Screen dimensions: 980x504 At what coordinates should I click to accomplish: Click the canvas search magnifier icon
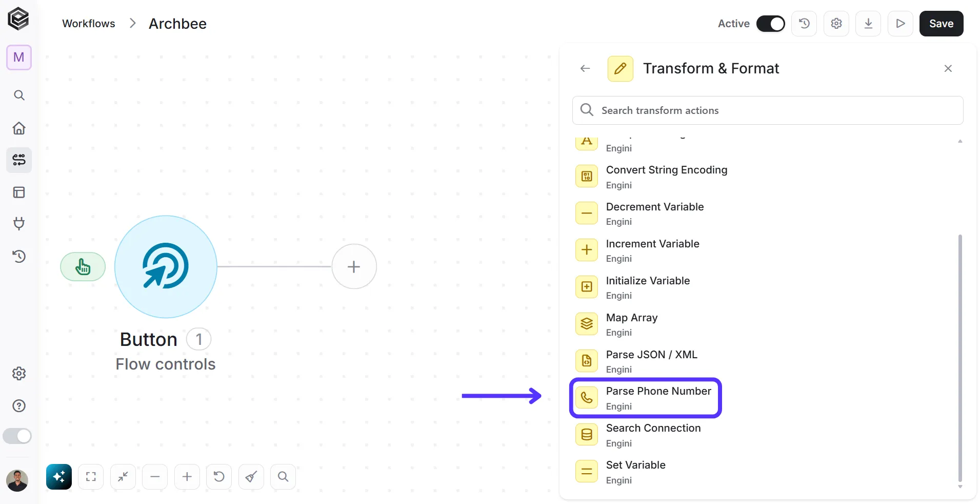point(283,477)
